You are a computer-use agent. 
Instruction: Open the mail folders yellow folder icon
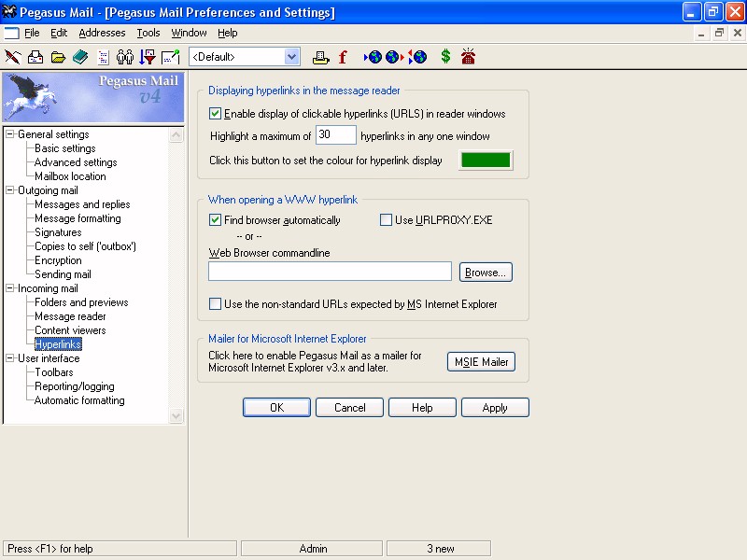pyautogui.click(x=58, y=57)
